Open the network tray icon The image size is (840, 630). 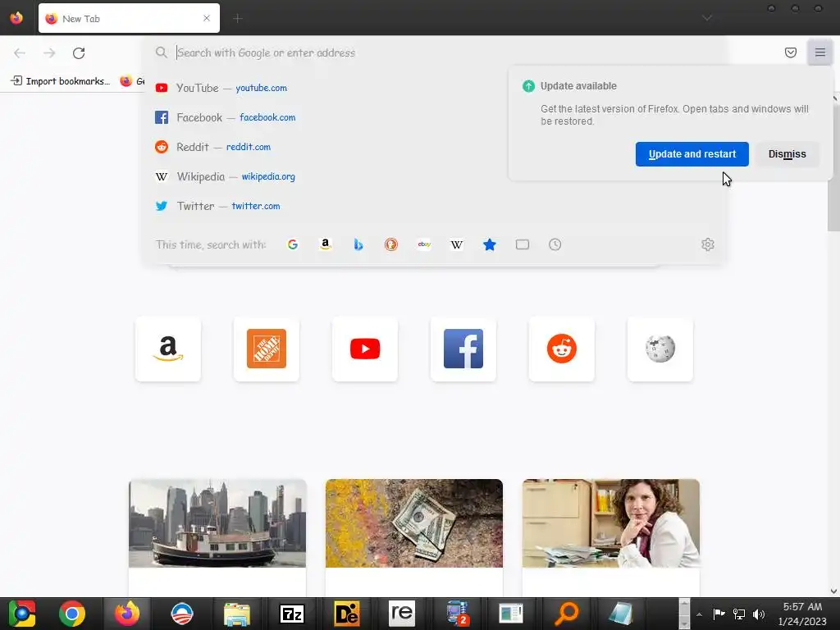coord(739,614)
